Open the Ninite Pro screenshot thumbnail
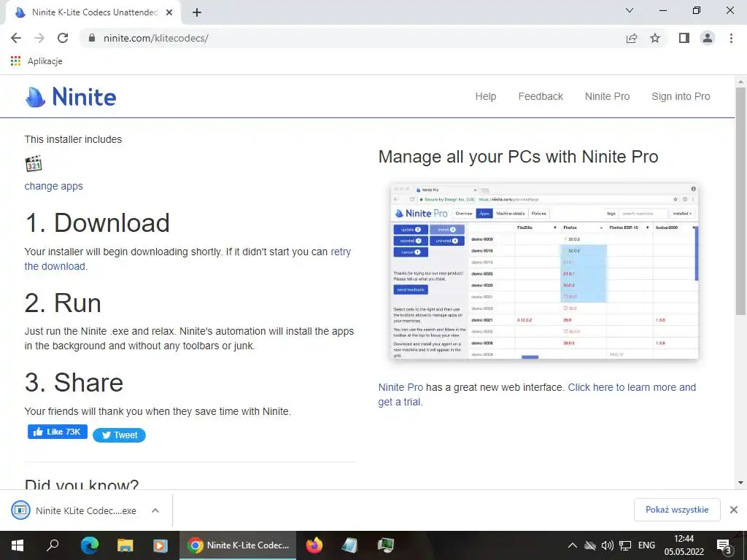 544,271
